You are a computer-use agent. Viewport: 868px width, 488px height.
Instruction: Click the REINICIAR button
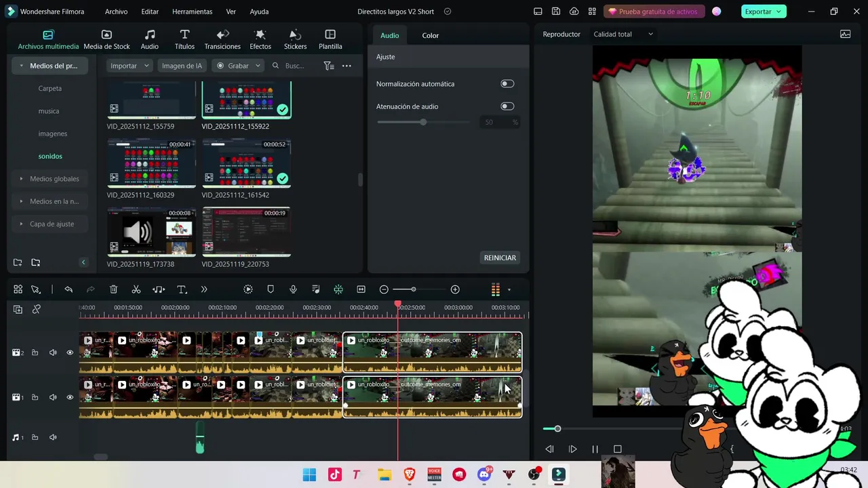500,258
